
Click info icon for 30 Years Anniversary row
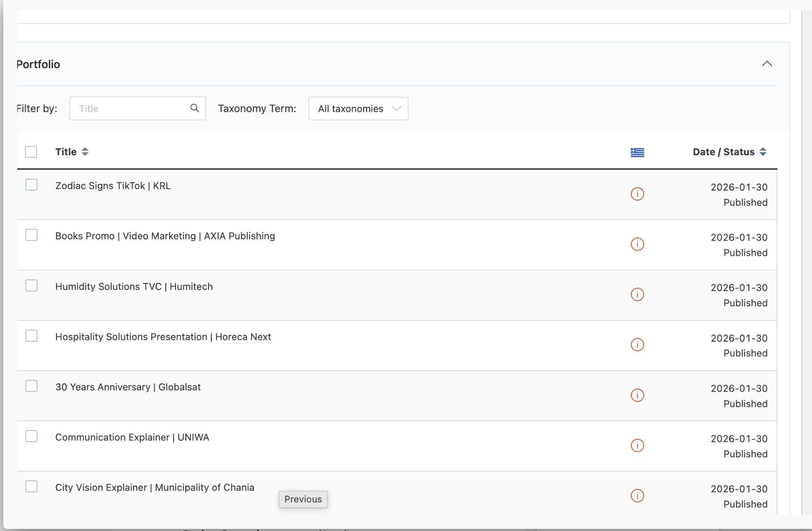637,395
